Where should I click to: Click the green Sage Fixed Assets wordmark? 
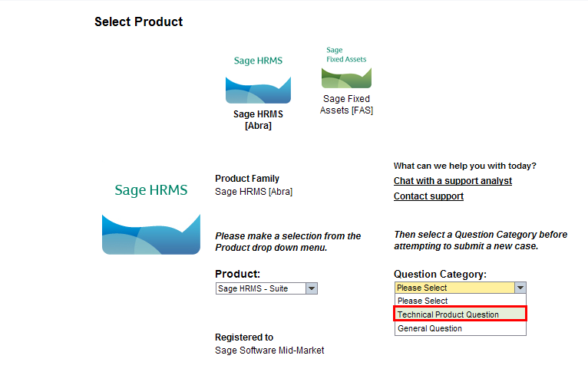346,54
